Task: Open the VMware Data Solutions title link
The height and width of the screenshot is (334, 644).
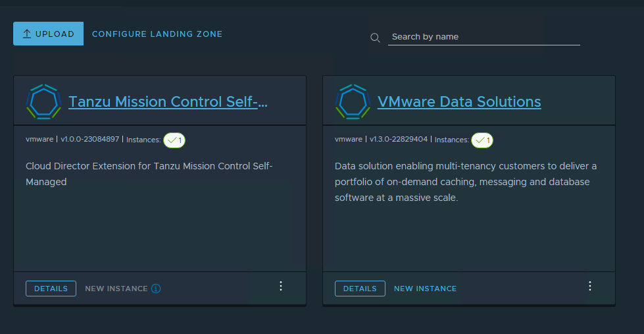Action: pos(459,101)
